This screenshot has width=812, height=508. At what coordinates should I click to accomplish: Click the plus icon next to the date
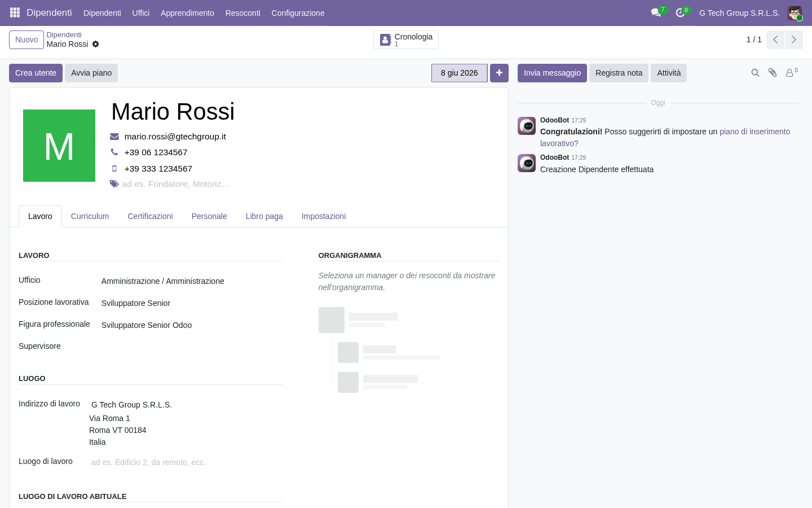499,73
